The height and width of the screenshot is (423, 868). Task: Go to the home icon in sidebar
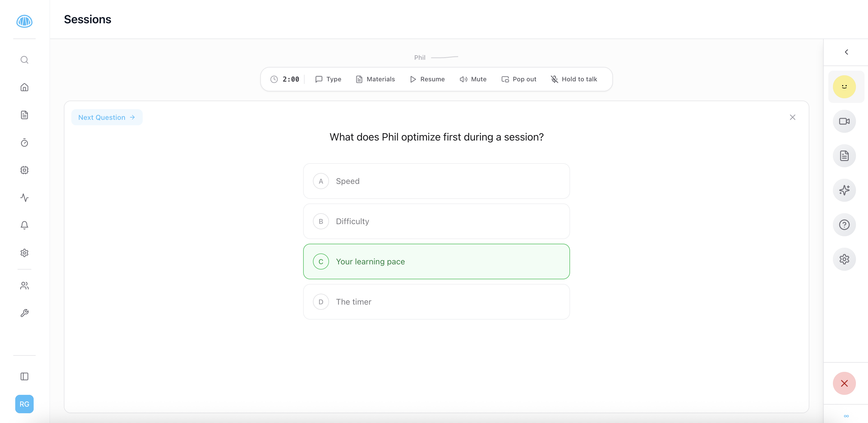coord(24,88)
